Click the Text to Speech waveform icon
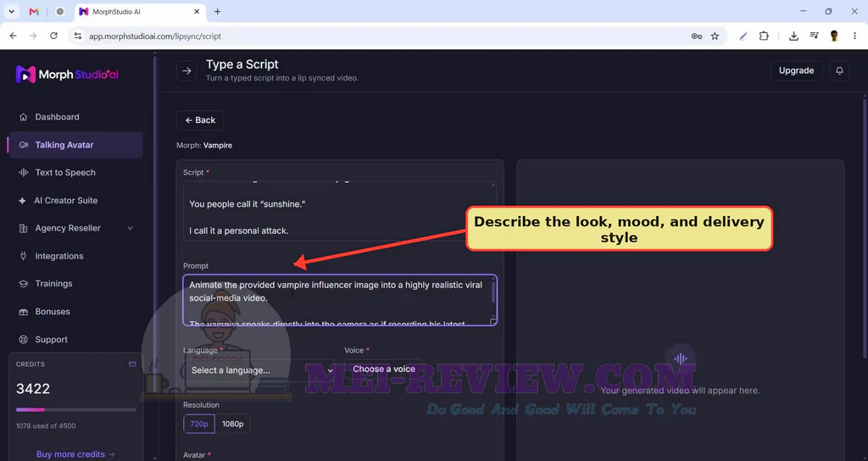 tap(23, 173)
